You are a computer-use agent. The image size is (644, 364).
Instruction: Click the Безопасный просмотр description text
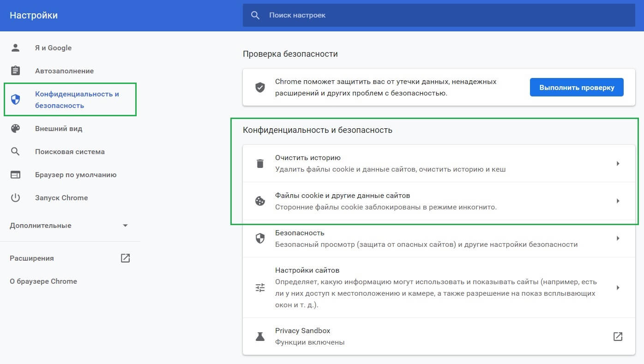(x=427, y=245)
